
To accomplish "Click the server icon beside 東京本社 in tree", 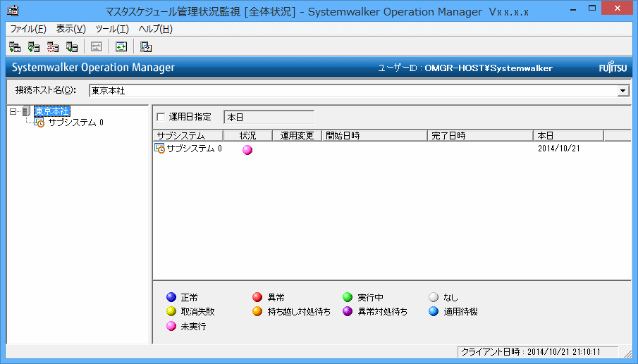I will pyautogui.click(x=27, y=111).
